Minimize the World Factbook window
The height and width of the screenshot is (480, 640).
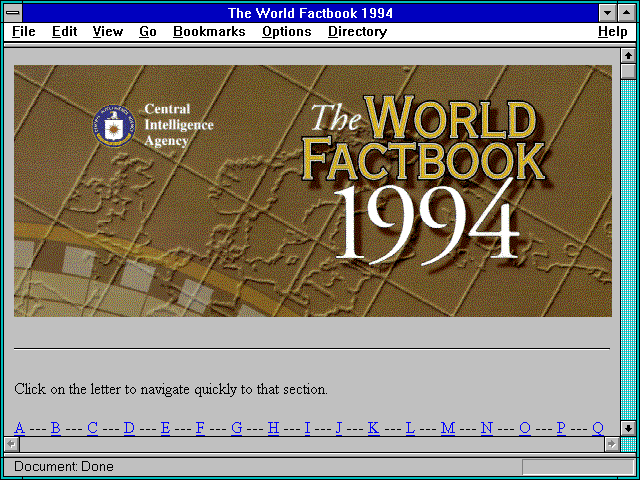pyautogui.click(x=608, y=13)
